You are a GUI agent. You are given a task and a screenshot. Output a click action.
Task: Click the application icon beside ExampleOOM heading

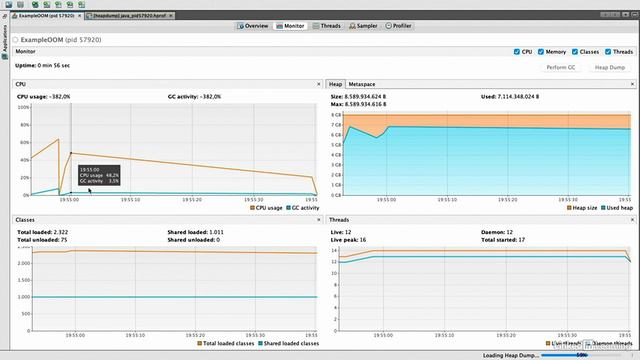pos(16,40)
